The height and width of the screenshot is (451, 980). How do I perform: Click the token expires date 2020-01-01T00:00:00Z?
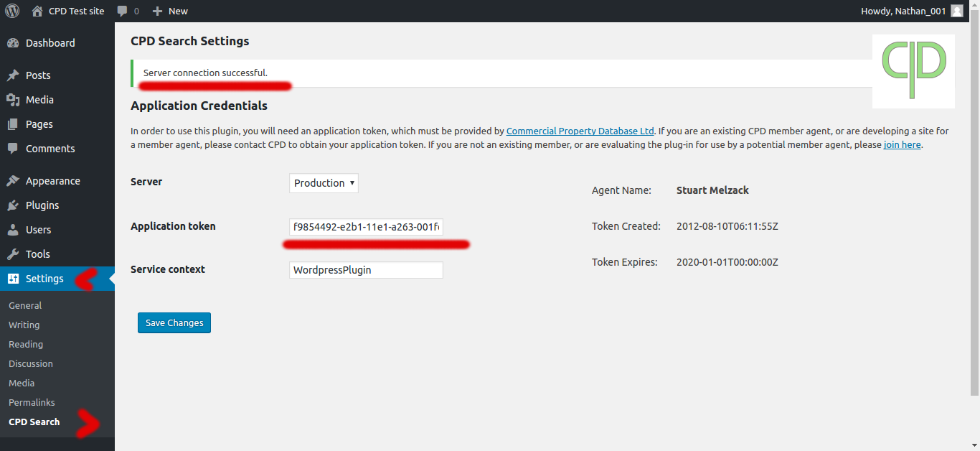point(727,262)
